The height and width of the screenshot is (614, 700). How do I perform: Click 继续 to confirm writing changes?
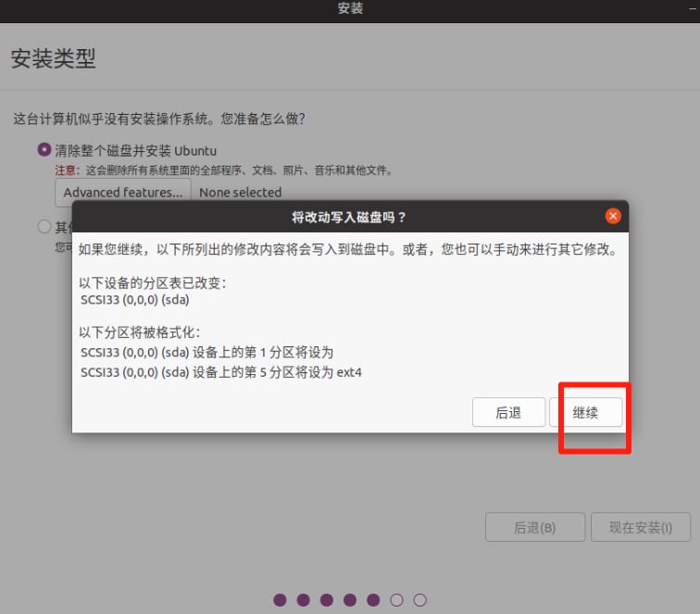coord(586,412)
